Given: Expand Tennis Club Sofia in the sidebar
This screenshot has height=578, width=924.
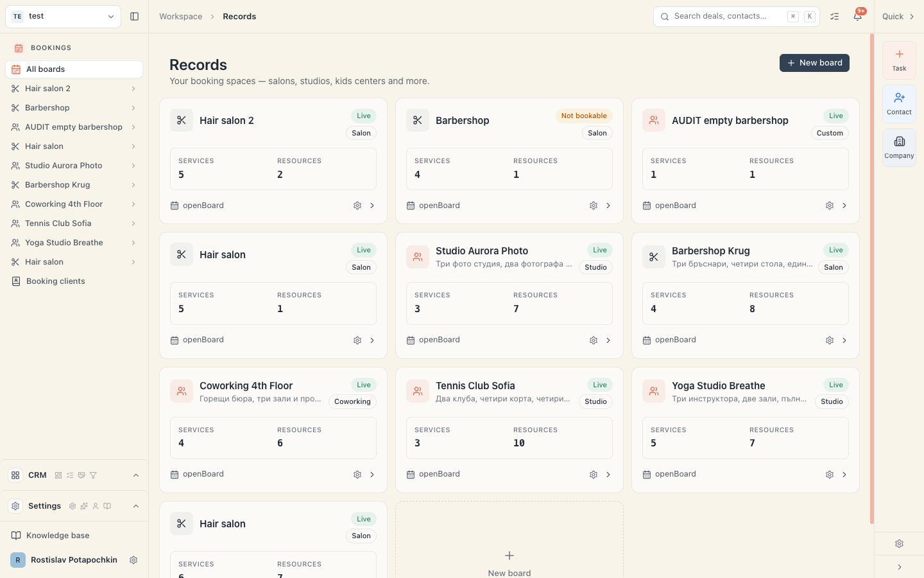Looking at the screenshot, I should coord(133,223).
